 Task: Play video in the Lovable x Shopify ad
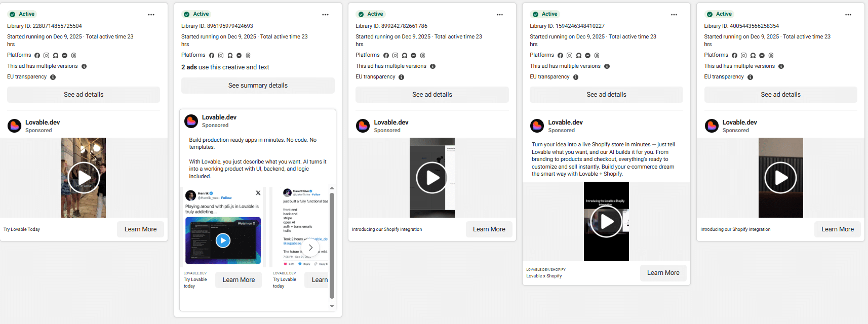pyautogui.click(x=606, y=221)
